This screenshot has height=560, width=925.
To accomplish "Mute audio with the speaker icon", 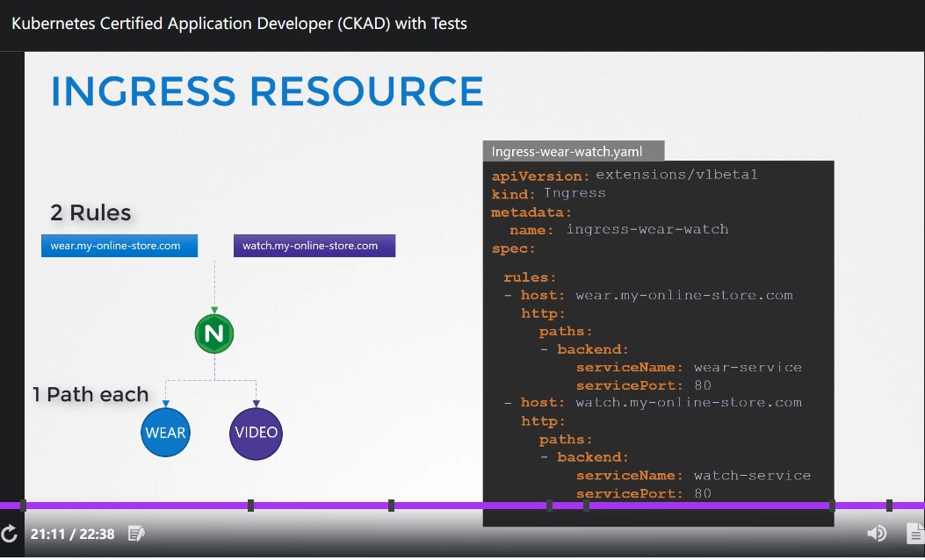I will [877, 534].
